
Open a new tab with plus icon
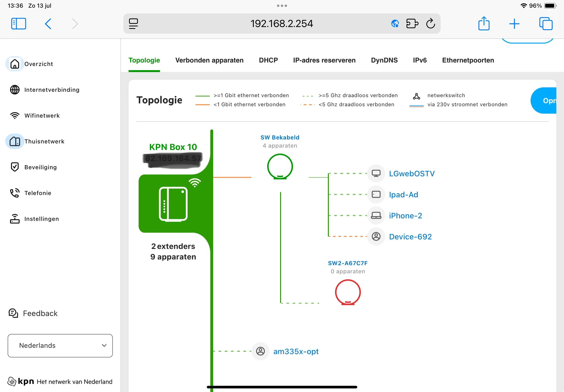514,24
